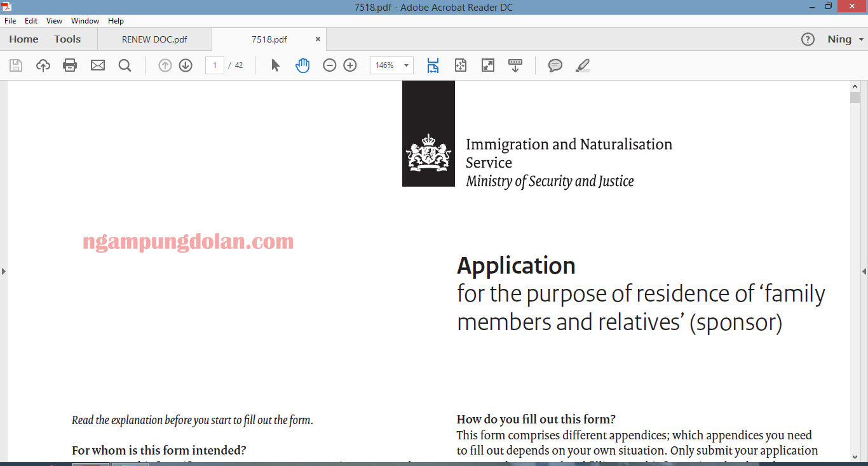Expand the left navigation pane arrow
Screen dimensions: 868x466
(4, 271)
